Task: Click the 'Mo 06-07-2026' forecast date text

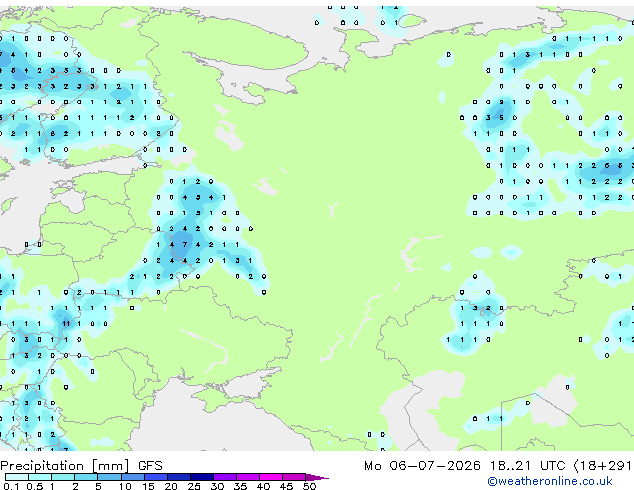Action: click(422, 466)
